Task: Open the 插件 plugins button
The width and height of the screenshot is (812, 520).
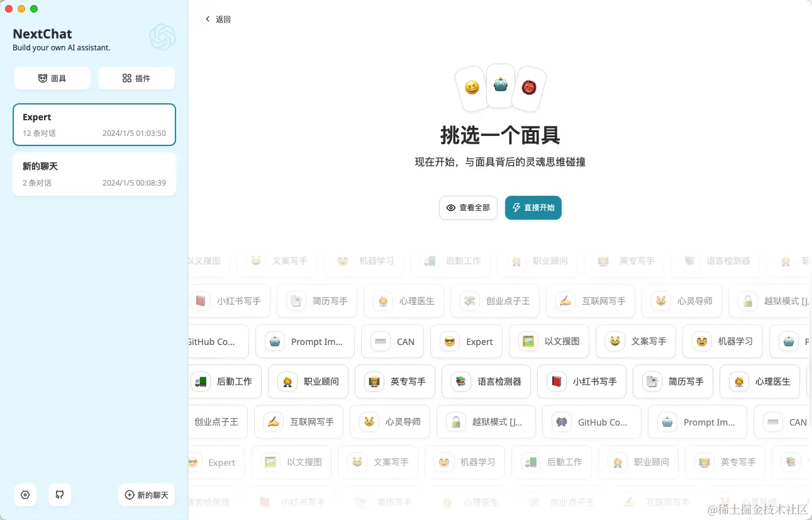Action: click(x=136, y=78)
